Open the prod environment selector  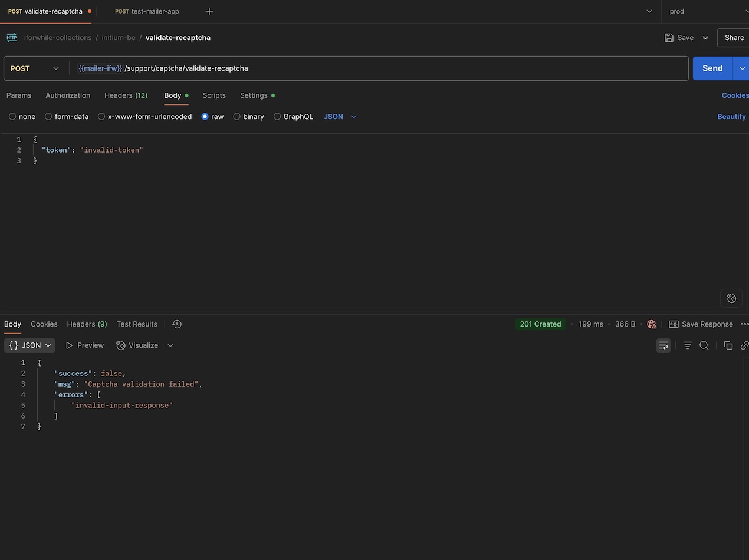click(706, 11)
